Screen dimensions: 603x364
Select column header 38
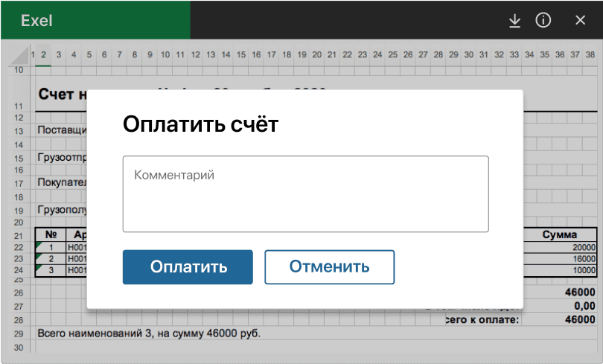coord(590,54)
